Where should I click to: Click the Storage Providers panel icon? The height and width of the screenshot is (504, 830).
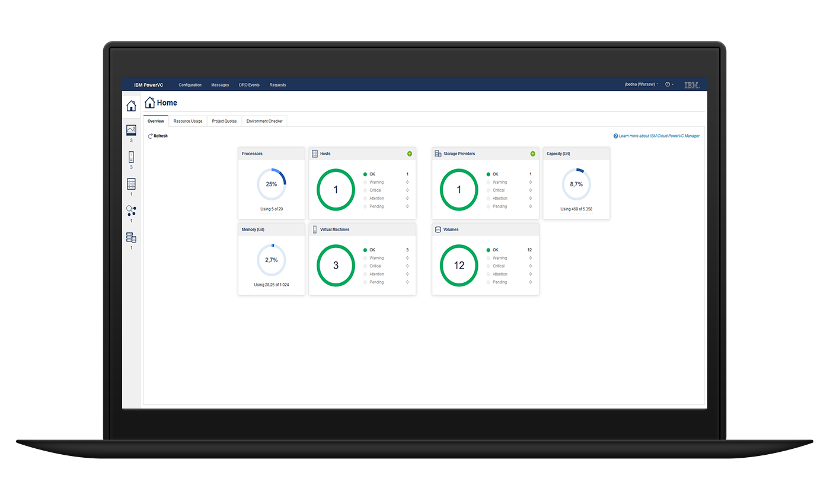[x=438, y=154]
